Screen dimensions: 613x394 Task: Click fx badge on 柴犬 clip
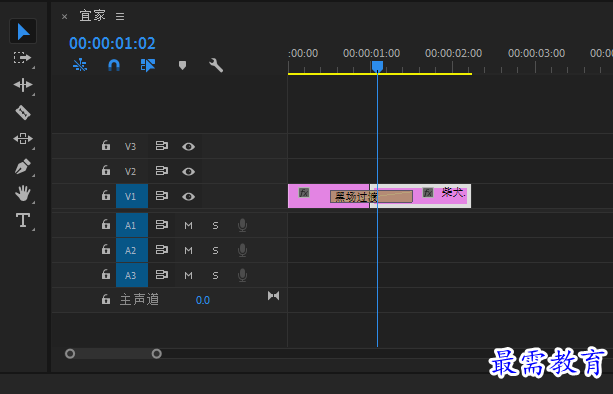[428, 192]
